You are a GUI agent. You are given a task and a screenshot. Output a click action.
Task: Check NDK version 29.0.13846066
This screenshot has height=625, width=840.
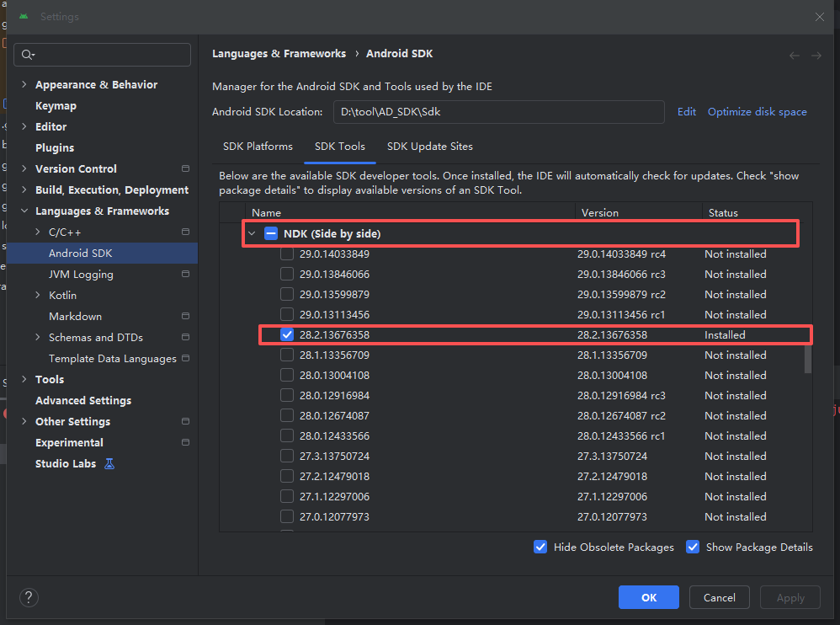[x=287, y=274]
